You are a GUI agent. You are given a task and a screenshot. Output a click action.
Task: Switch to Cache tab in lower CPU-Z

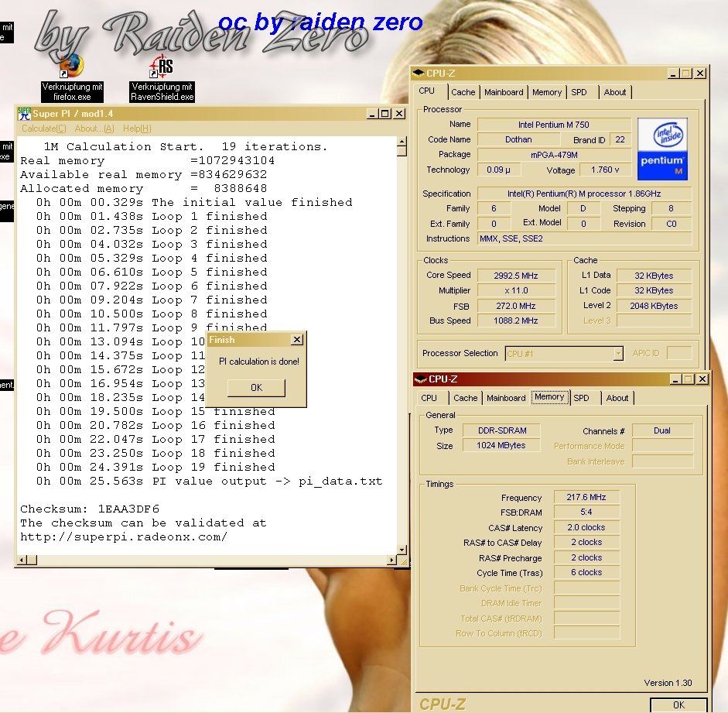click(465, 398)
